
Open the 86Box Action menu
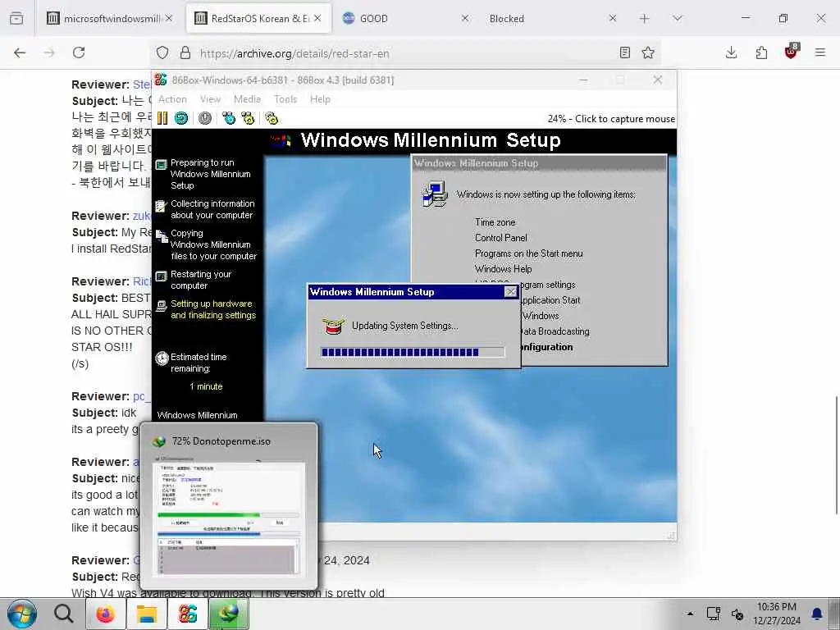pos(172,99)
